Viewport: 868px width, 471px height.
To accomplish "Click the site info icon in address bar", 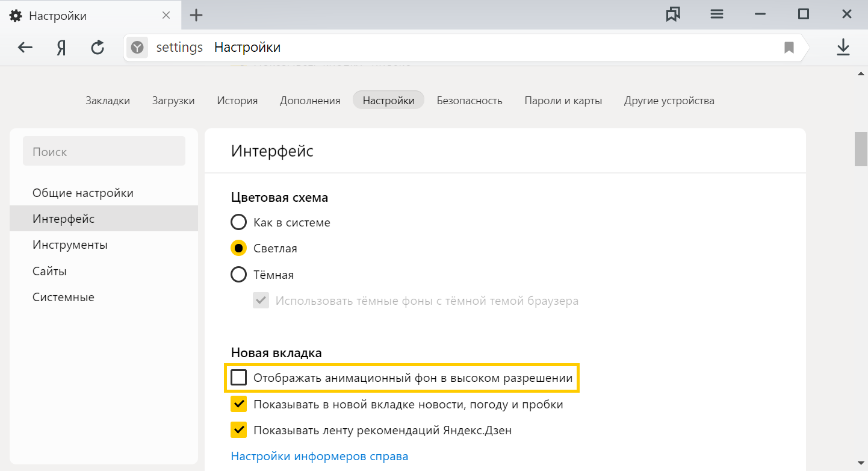I will [x=138, y=48].
